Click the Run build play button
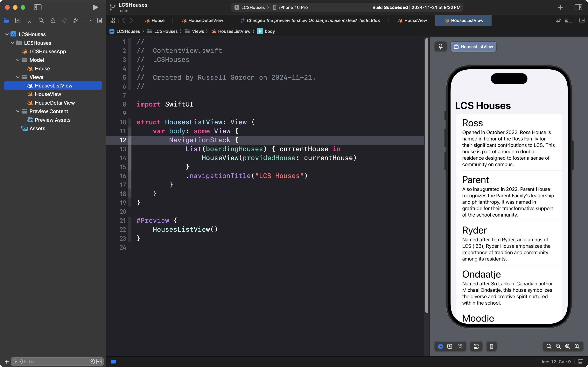This screenshot has width=588, height=367. coord(95,7)
